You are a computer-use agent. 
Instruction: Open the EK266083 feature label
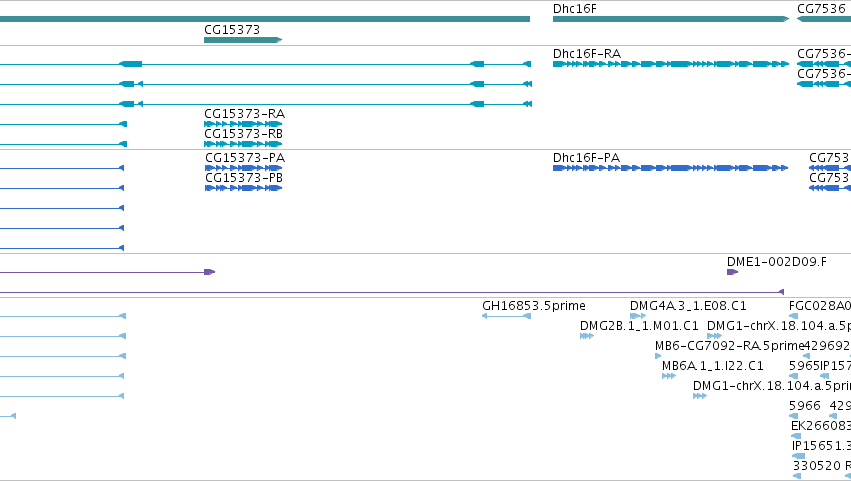point(821,426)
